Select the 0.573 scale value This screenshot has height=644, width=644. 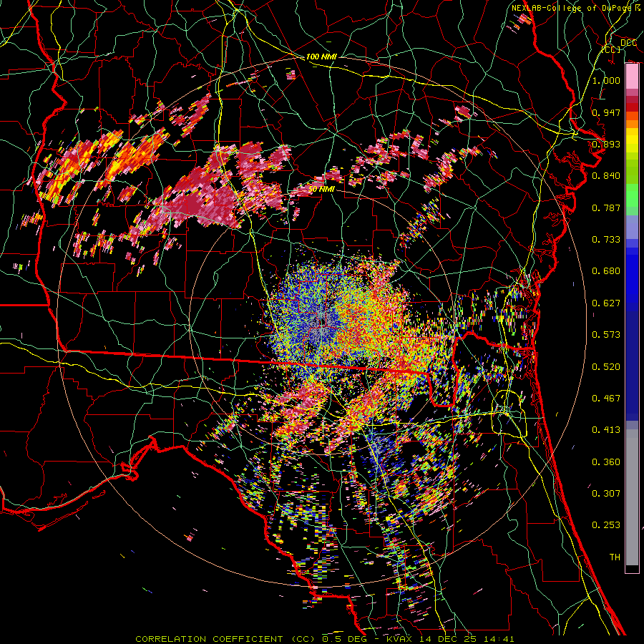click(606, 335)
